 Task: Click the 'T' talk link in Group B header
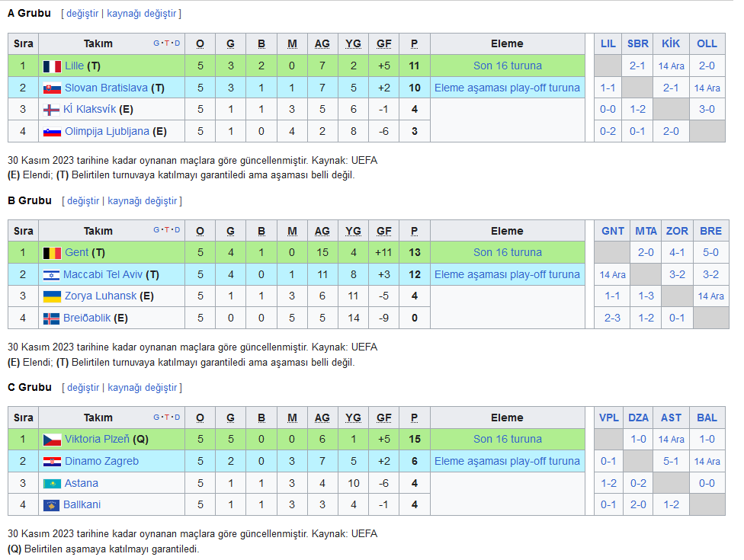pos(166,230)
